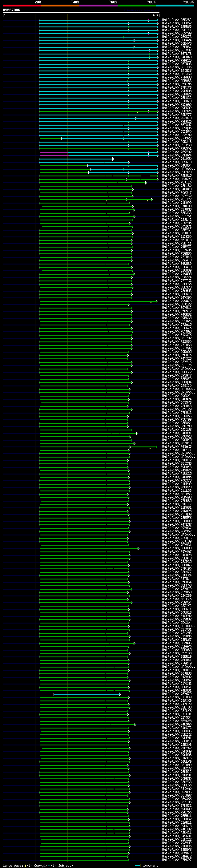Viewport: 197px width, 868px height.
Task: Select the AV567086 query label
Action: (11, 10)
